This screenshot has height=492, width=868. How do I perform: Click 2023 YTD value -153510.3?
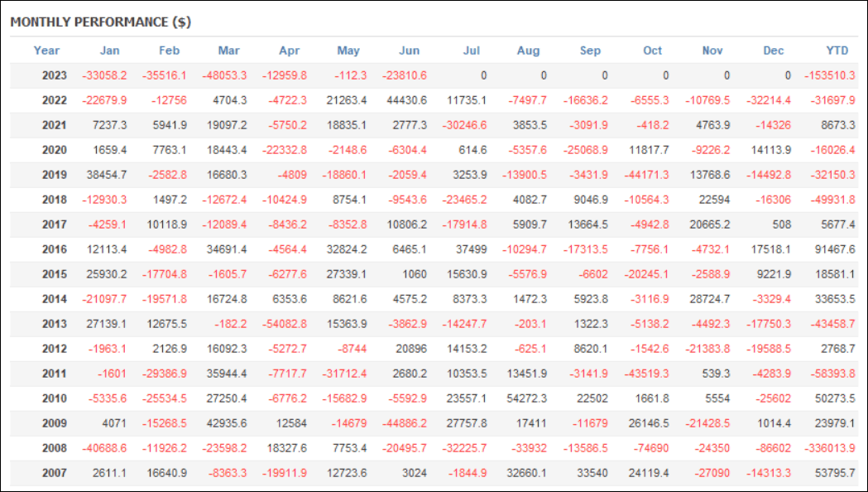(x=829, y=75)
